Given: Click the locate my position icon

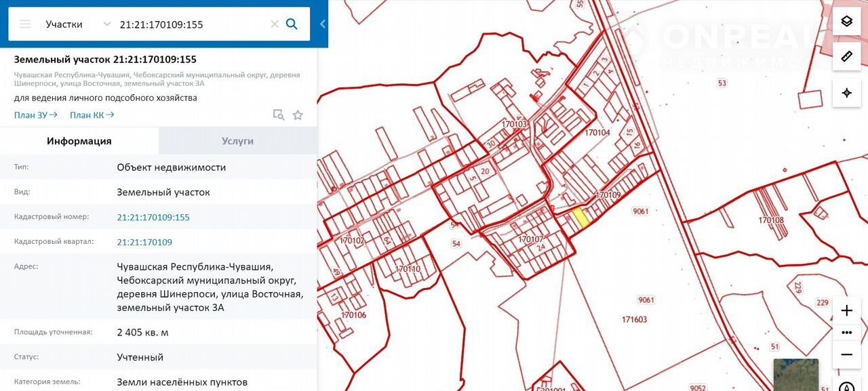Looking at the screenshot, I should coord(846,93).
